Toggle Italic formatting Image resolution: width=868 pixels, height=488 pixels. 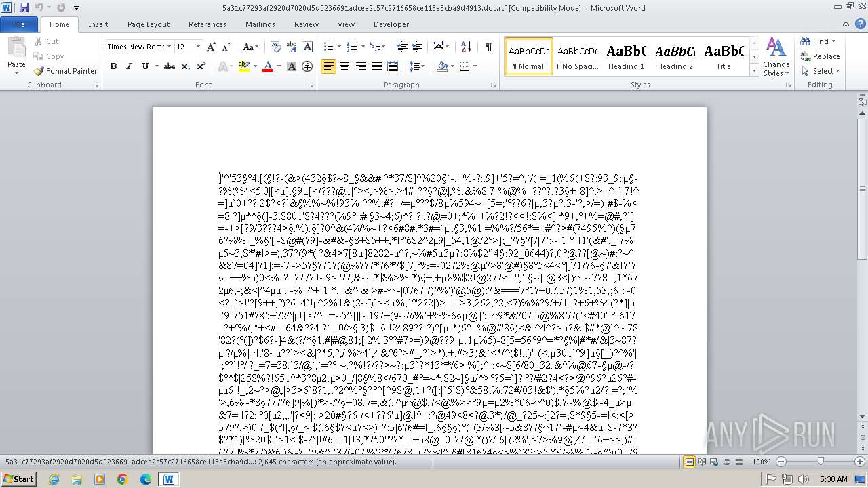pyautogui.click(x=129, y=66)
